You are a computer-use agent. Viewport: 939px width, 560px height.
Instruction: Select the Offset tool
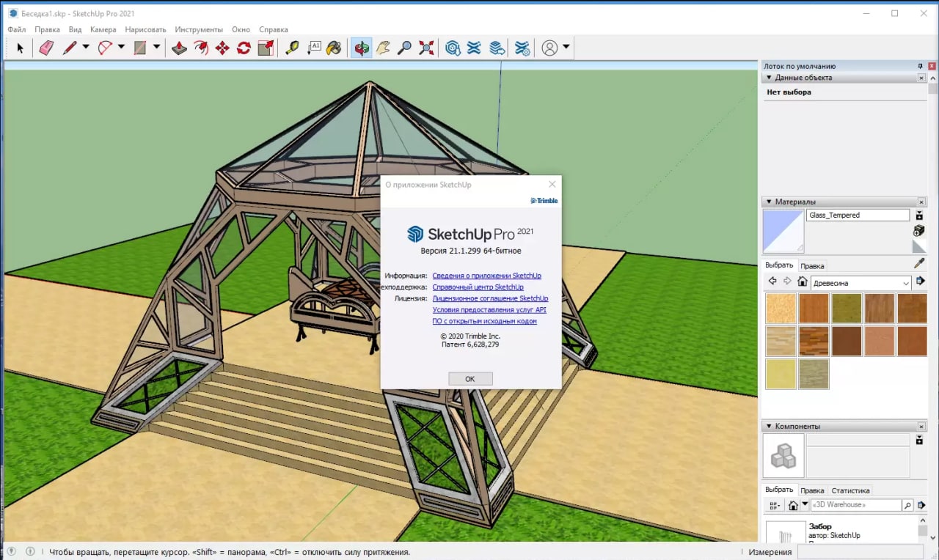pyautogui.click(x=200, y=48)
